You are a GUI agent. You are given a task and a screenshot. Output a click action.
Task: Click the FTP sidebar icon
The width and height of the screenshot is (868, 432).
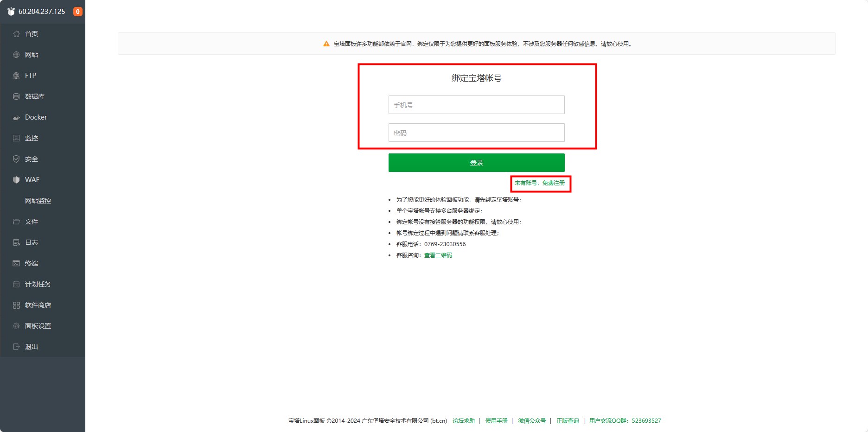(16, 76)
